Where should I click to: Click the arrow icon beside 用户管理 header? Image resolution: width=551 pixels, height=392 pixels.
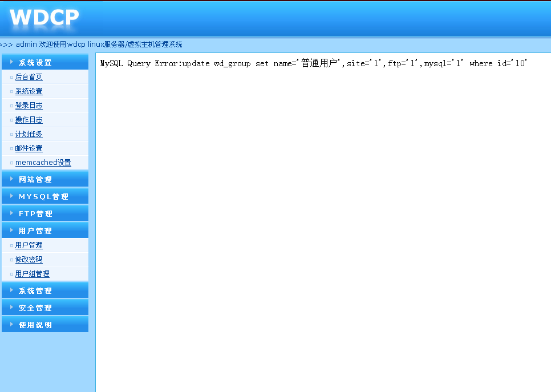coord(11,231)
